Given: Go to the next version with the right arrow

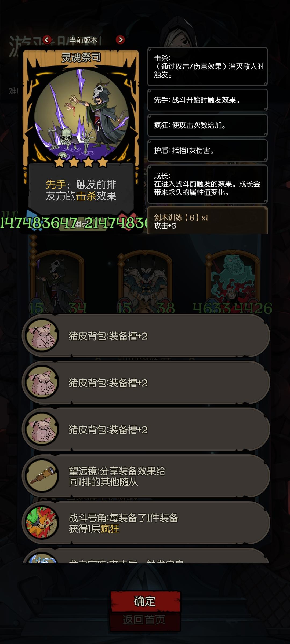Looking at the screenshot, I should 120,40.
